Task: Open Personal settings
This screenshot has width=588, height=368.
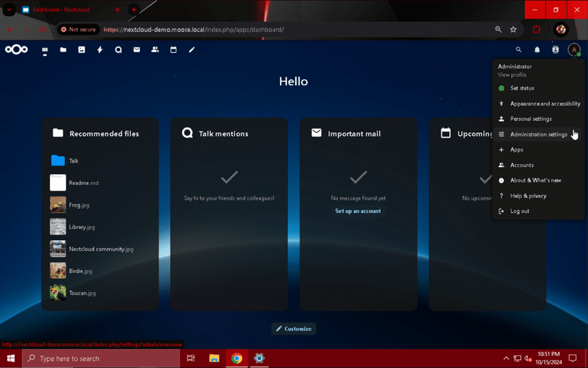Action: point(538,119)
